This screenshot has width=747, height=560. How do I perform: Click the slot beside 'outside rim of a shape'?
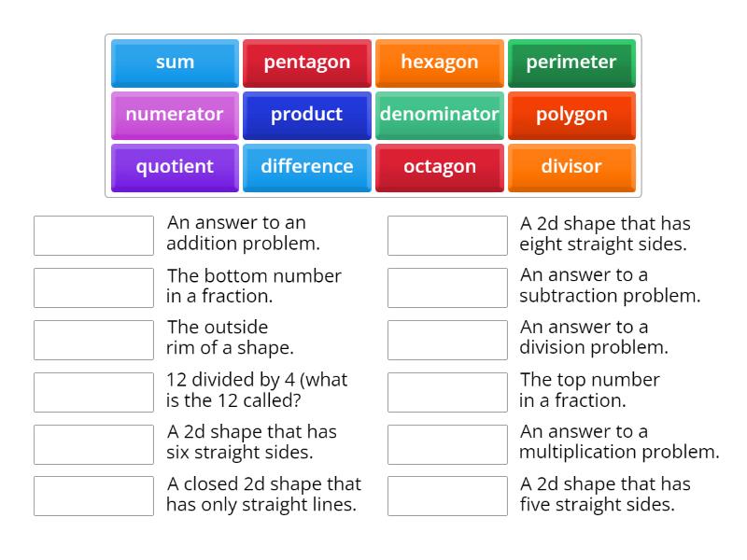click(x=92, y=339)
